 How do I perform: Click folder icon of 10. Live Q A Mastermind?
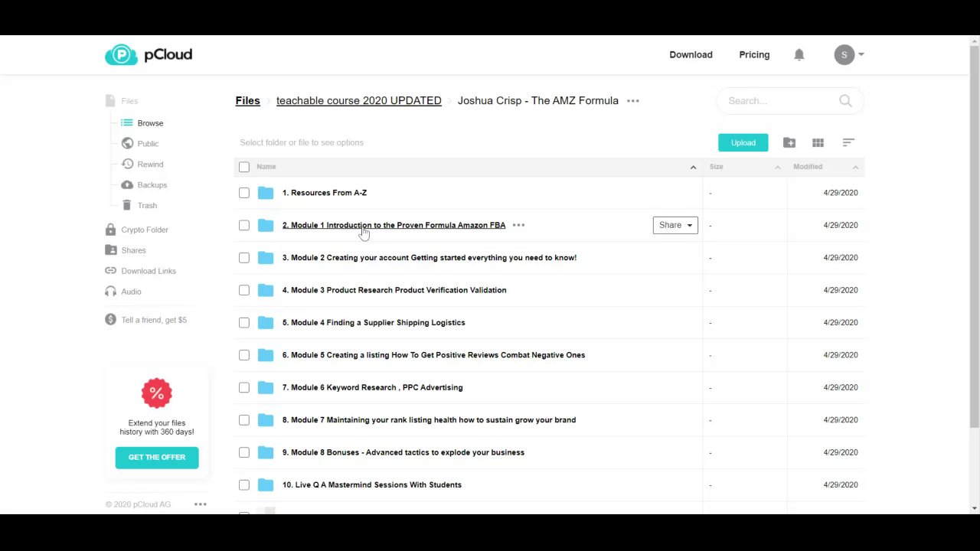(x=266, y=484)
